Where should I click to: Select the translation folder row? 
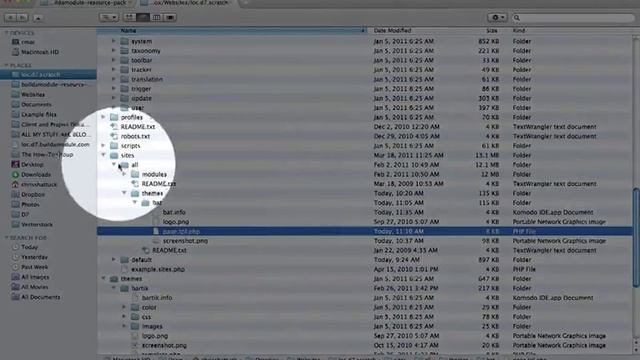pos(364,79)
